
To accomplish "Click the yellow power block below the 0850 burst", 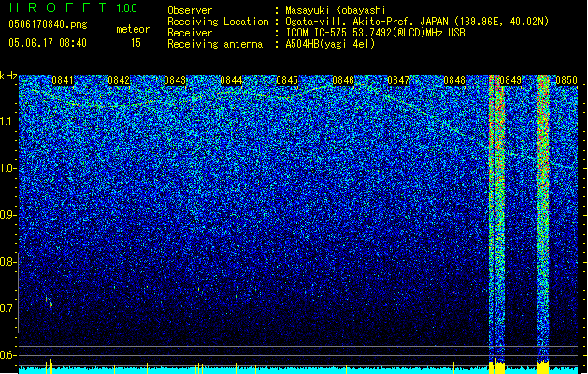I will pos(542,367).
